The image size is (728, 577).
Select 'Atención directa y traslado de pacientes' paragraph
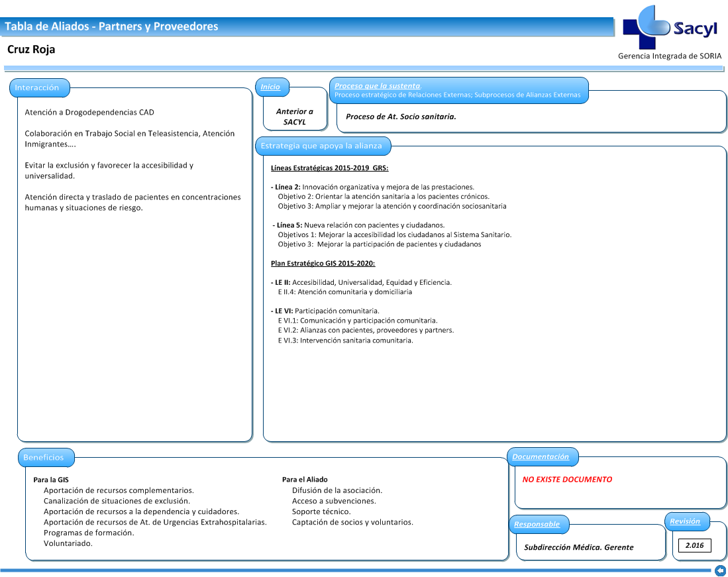[132, 203]
